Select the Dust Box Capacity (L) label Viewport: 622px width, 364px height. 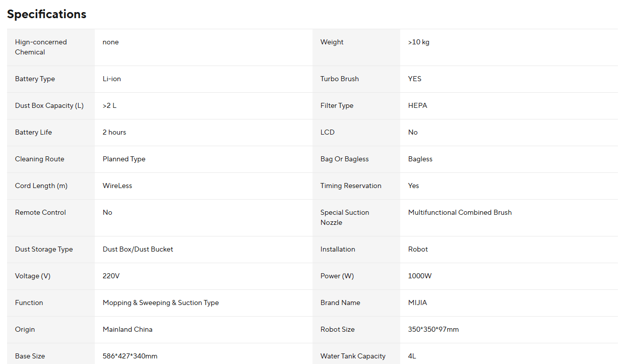(x=49, y=106)
